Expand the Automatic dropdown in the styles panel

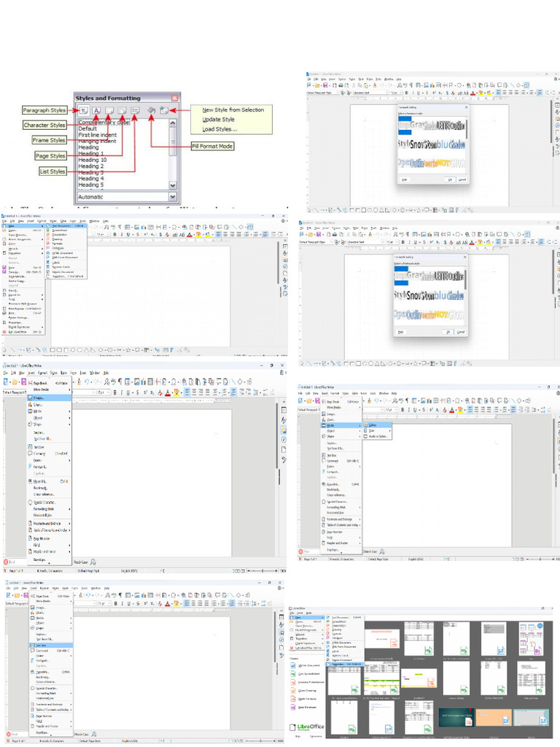pos(173,197)
